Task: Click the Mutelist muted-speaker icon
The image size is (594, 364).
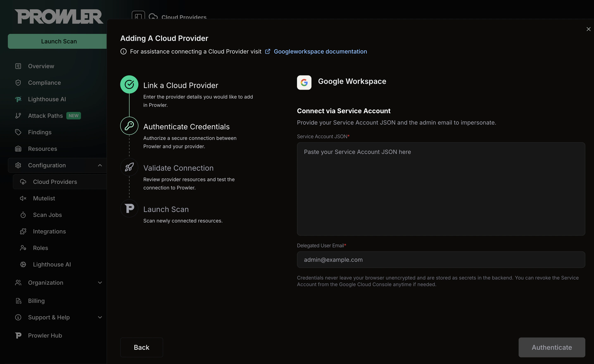Action: point(23,198)
